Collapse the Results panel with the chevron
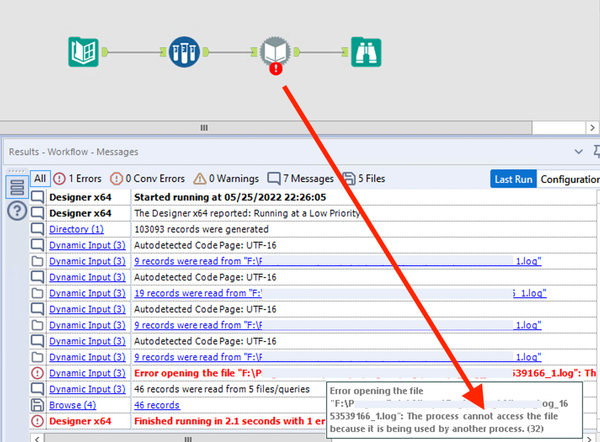600x442 pixels. point(577,151)
